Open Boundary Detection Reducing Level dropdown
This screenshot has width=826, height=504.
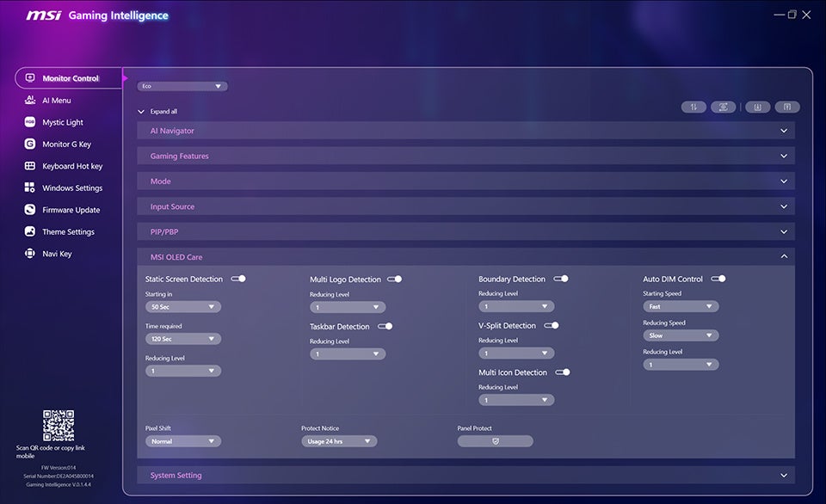click(x=516, y=306)
